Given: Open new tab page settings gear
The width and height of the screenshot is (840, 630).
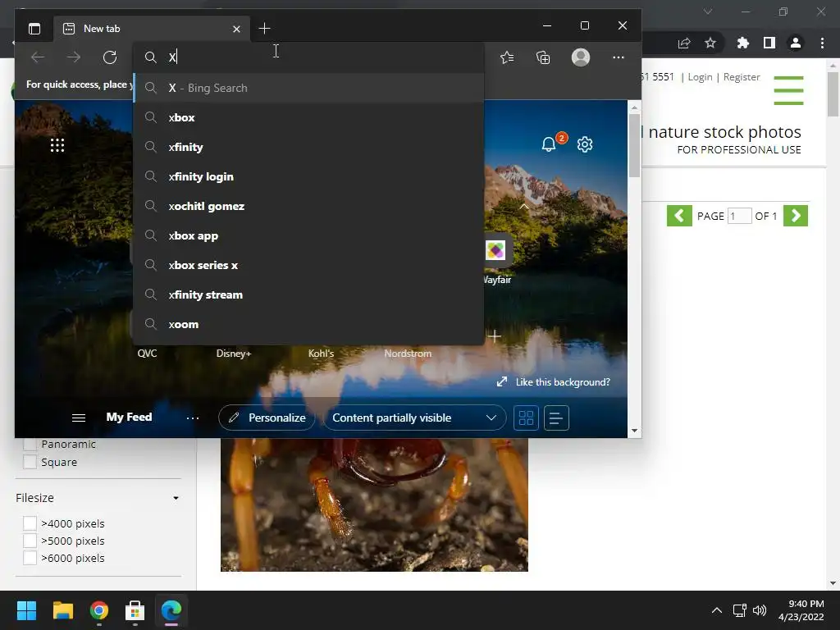Looking at the screenshot, I should coord(585,144).
